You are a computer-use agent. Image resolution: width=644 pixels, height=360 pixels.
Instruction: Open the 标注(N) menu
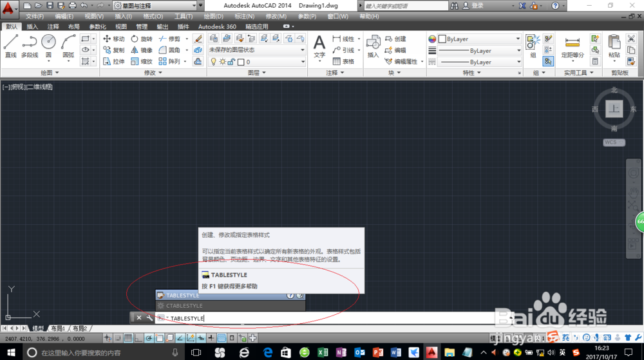[x=244, y=16]
